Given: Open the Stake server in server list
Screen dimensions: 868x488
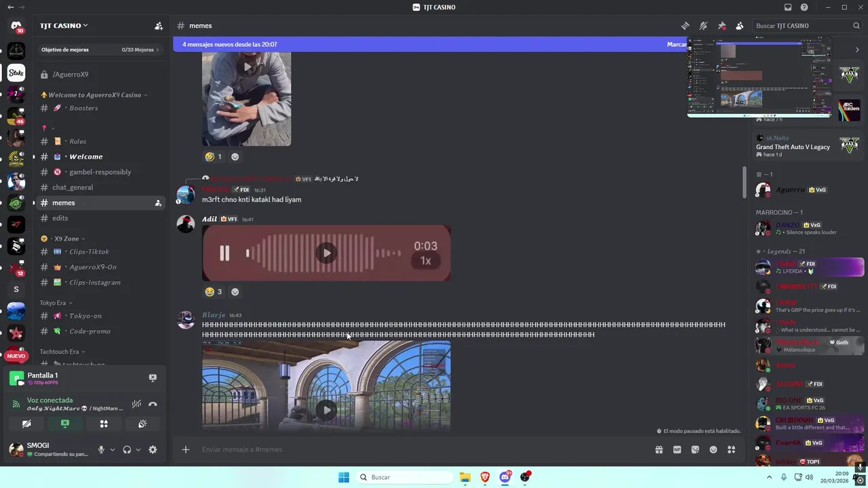Looking at the screenshot, I should coord(16,73).
